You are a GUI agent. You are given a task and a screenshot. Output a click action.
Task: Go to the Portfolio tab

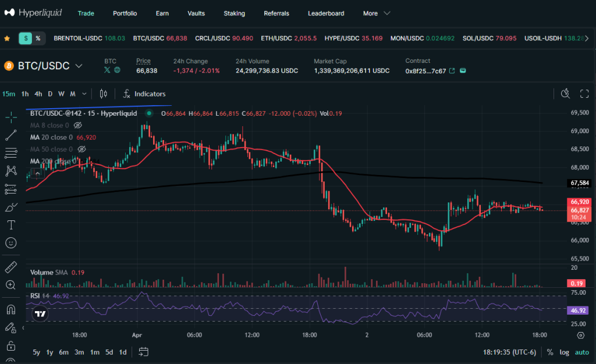point(125,13)
